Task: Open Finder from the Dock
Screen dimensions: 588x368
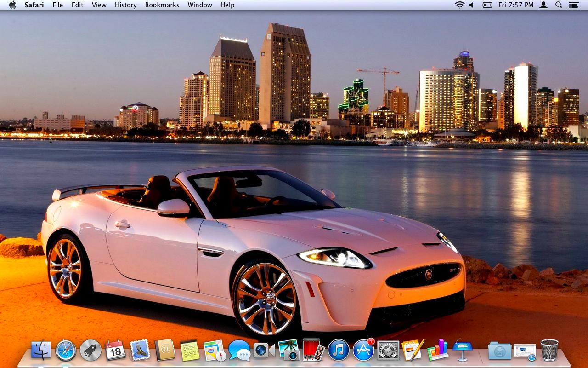Action: 41,350
